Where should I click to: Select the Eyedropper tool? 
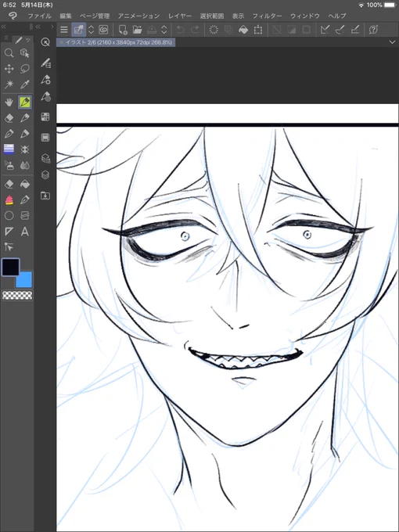click(x=24, y=84)
